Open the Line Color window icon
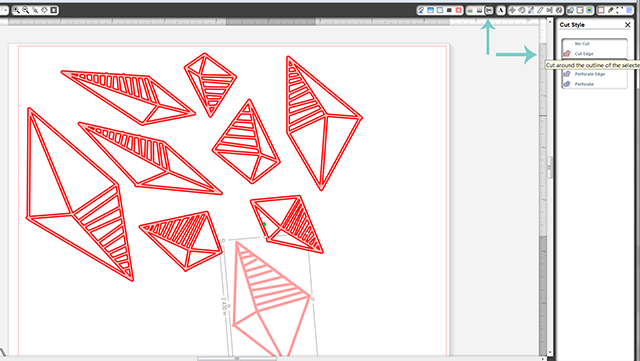This screenshot has height=361, width=640. [x=458, y=10]
